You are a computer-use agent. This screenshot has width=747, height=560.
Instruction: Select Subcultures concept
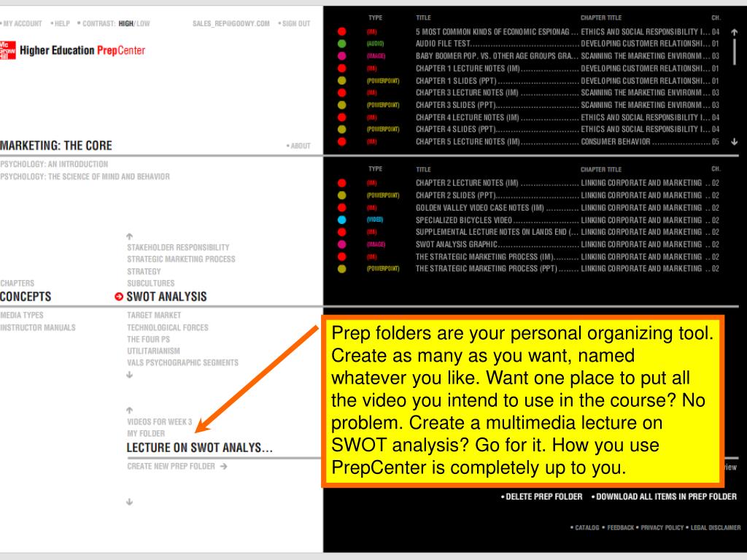[150, 284]
